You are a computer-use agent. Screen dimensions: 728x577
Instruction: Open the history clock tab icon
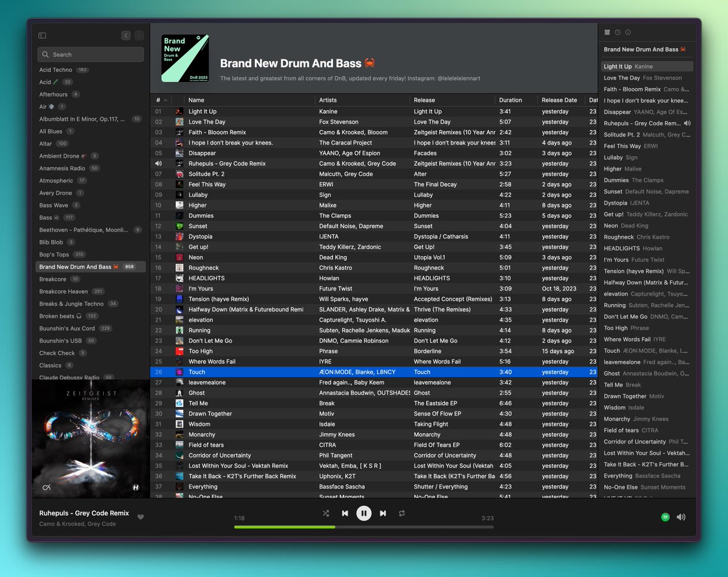click(618, 32)
